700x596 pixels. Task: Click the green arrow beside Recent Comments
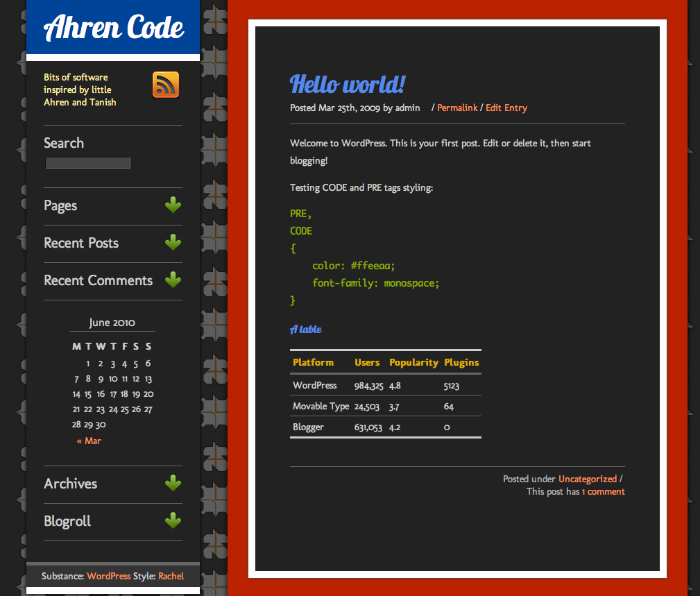pos(173,280)
